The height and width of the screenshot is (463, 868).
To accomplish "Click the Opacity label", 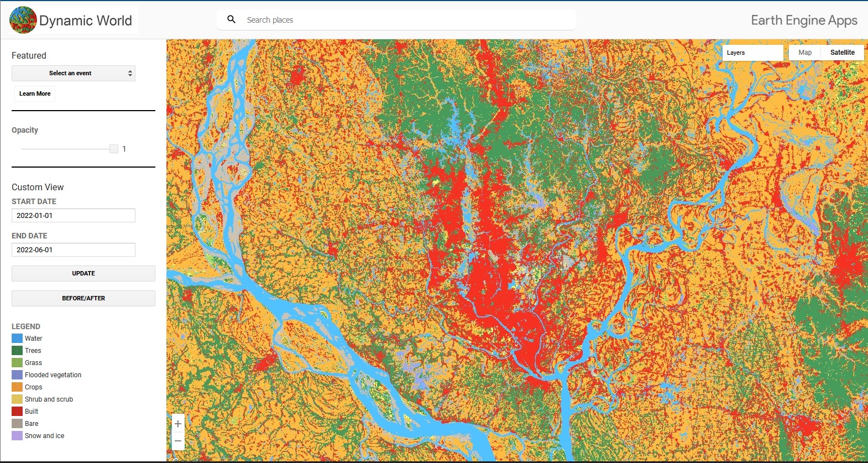I will (x=25, y=130).
